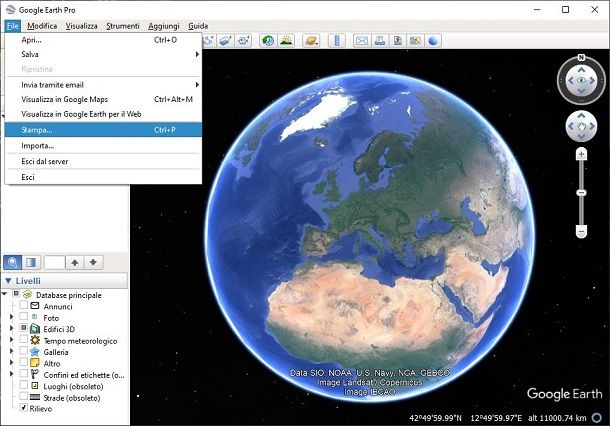
Task: Open the Salva submenu arrow
Action: tap(197, 54)
